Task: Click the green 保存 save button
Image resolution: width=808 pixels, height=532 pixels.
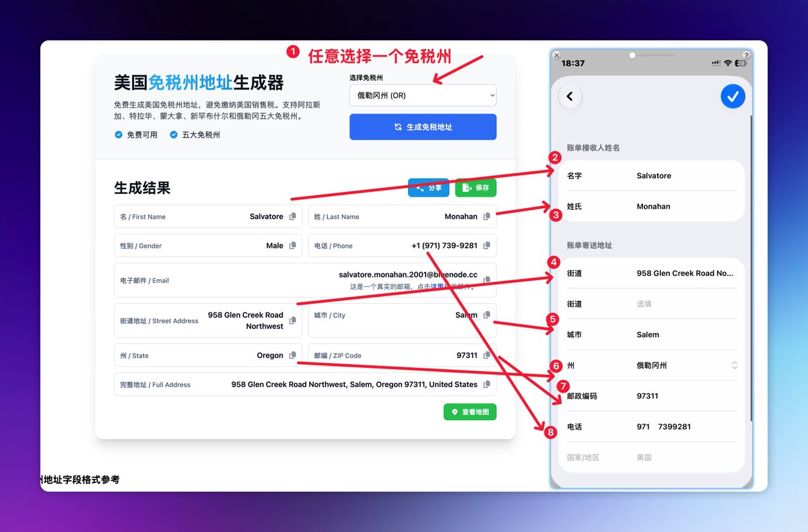Action: pyautogui.click(x=475, y=188)
